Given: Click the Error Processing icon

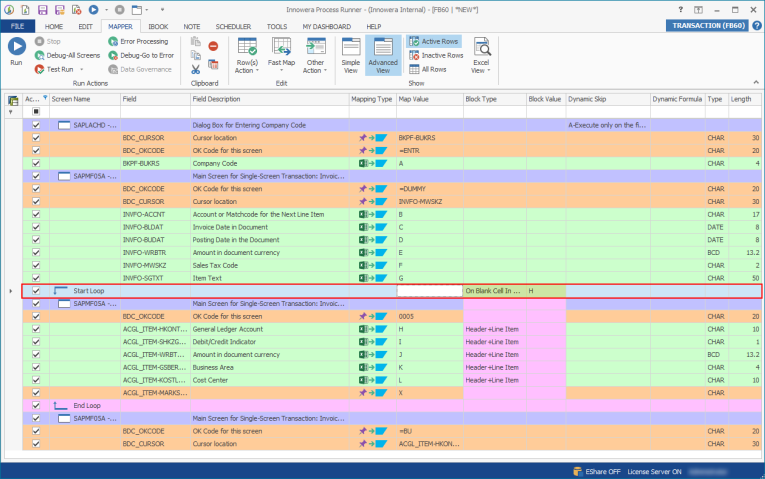Looking at the screenshot, I should [112, 42].
